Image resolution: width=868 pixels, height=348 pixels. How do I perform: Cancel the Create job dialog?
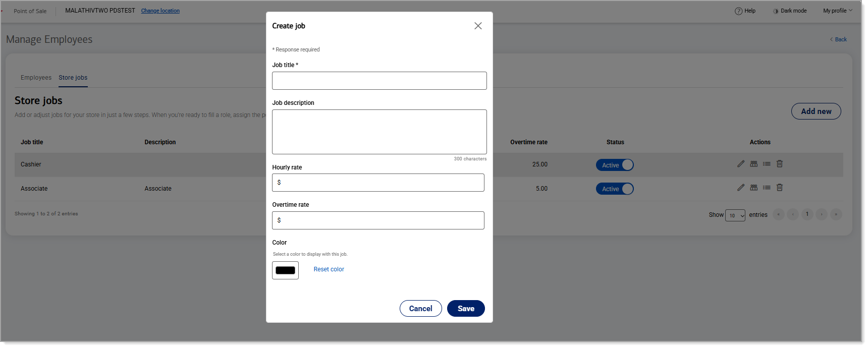(x=421, y=309)
